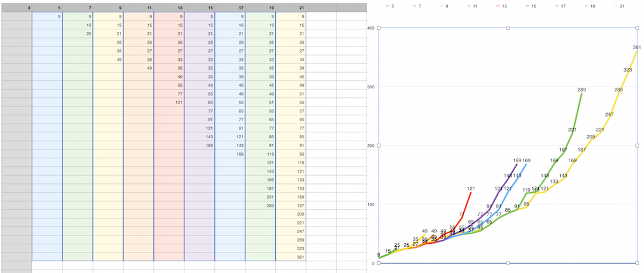Select cell 77 in column 13

pyautogui.click(x=169, y=94)
